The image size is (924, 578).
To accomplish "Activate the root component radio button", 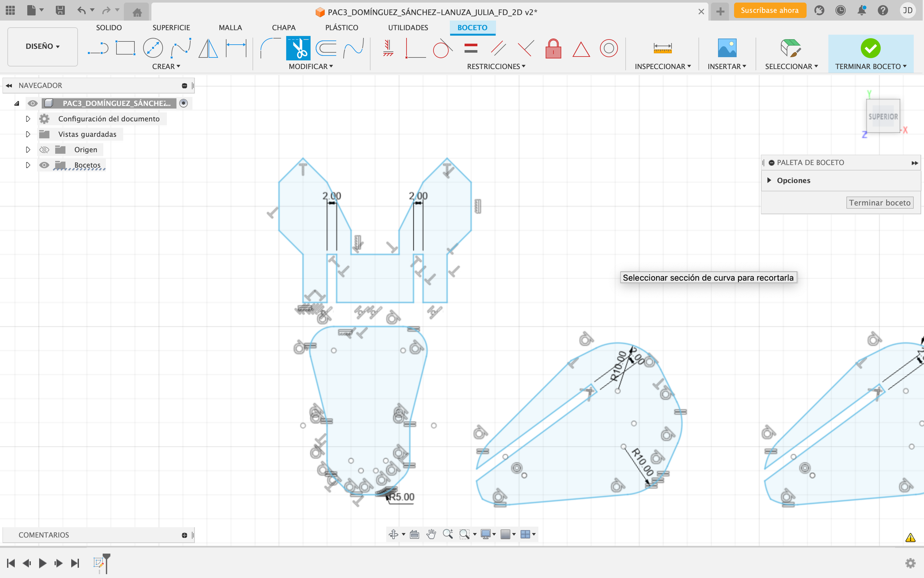I will pyautogui.click(x=184, y=103).
